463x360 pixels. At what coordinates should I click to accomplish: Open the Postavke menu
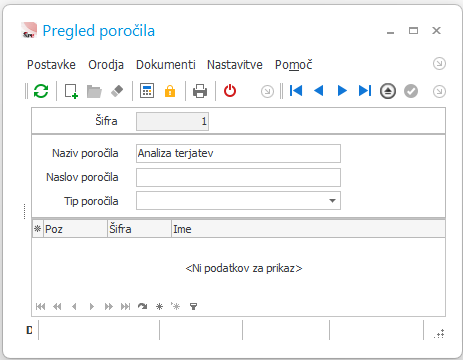pos(51,65)
